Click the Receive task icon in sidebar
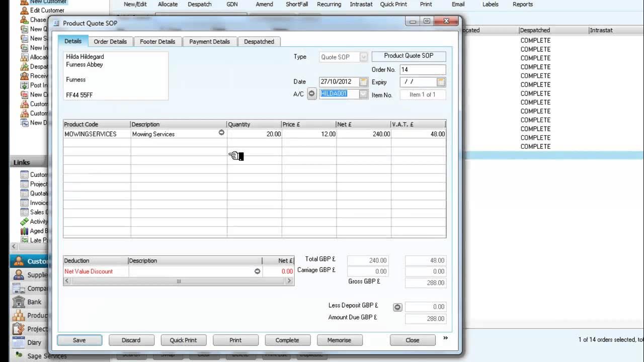The image size is (644, 362). tap(24, 76)
